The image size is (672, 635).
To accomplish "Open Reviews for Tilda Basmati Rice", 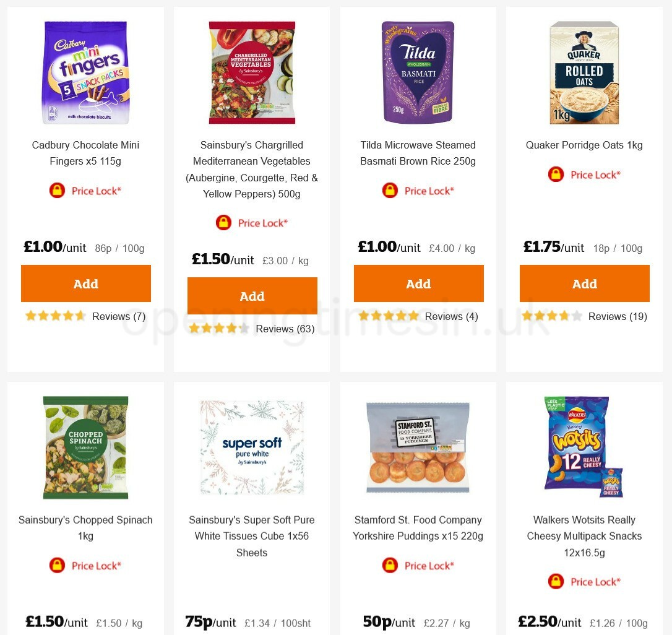I will (451, 316).
